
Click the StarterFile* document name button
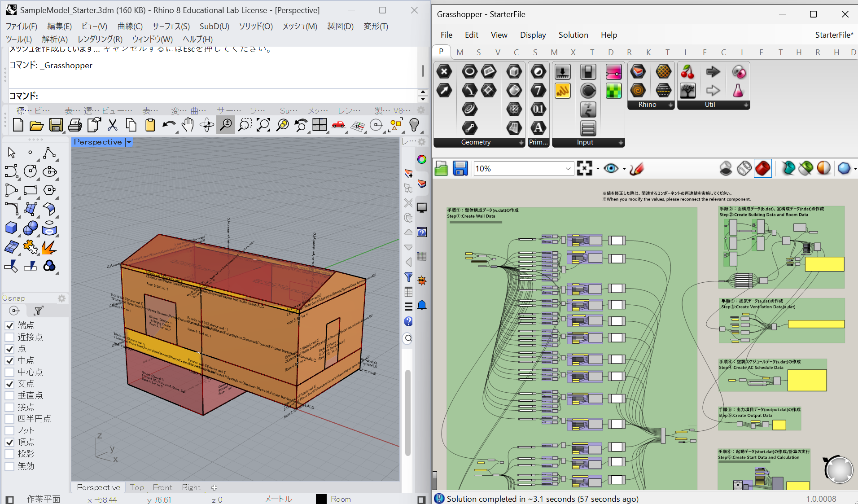(834, 35)
